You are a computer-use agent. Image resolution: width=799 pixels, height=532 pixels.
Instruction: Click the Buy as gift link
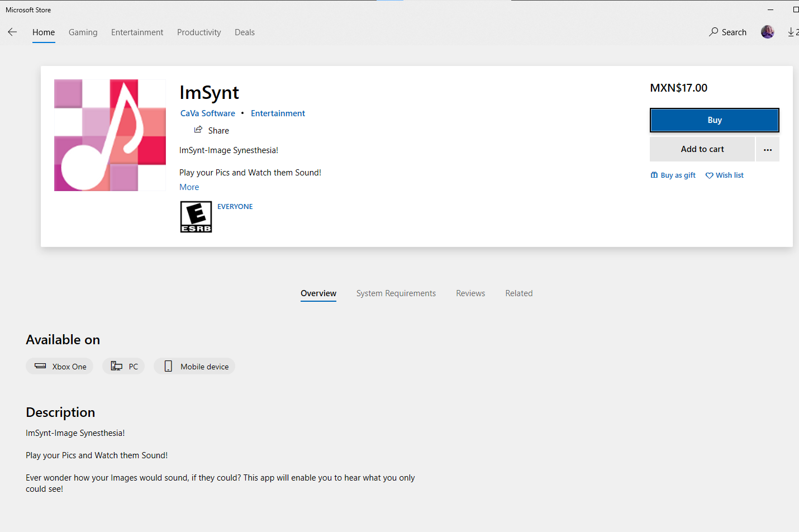pos(673,175)
